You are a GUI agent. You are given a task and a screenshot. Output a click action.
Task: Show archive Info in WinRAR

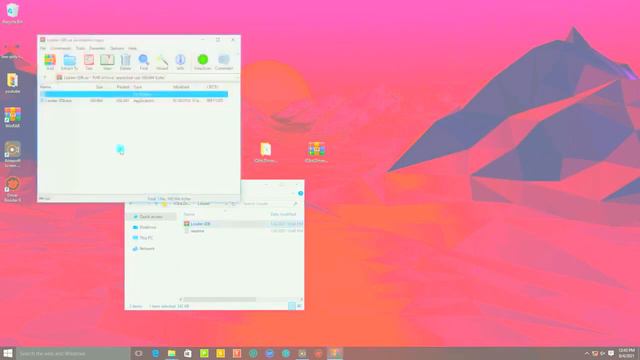point(180,62)
